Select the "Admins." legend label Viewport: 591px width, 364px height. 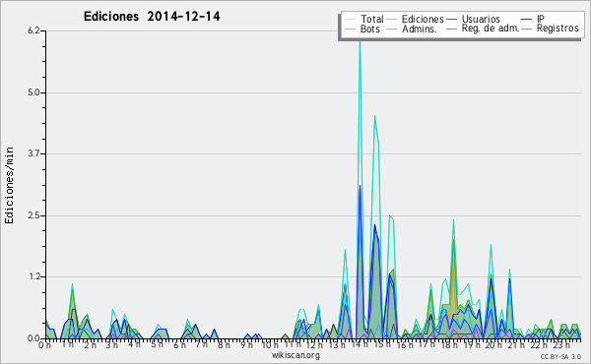point(420,29)
